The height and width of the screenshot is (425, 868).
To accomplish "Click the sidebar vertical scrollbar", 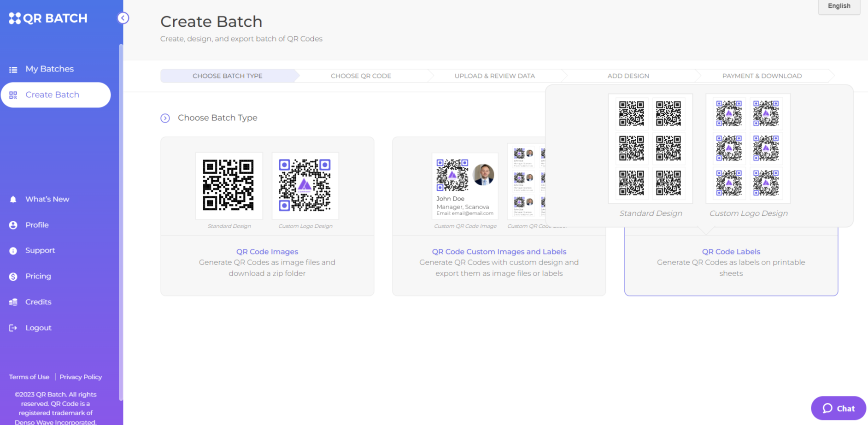I will click(x=121, y=221).
